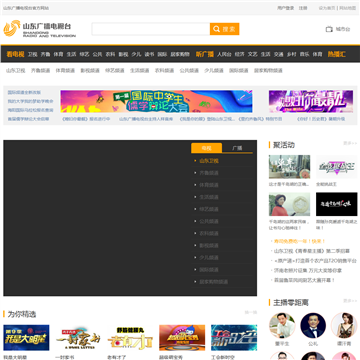Open the female anchor avatar in the first row
This screenshot has width=360, height=360.
pyautogui.click(x=344, y=326)
